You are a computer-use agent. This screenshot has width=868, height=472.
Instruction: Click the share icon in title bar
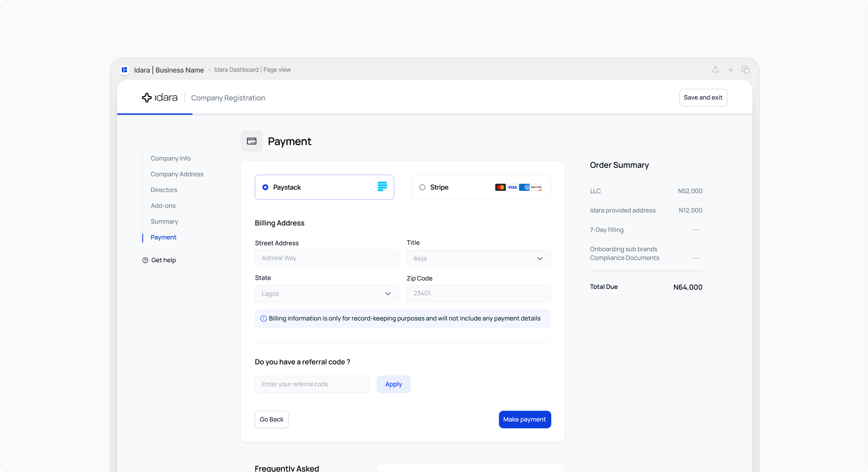(x=716, y=70)
